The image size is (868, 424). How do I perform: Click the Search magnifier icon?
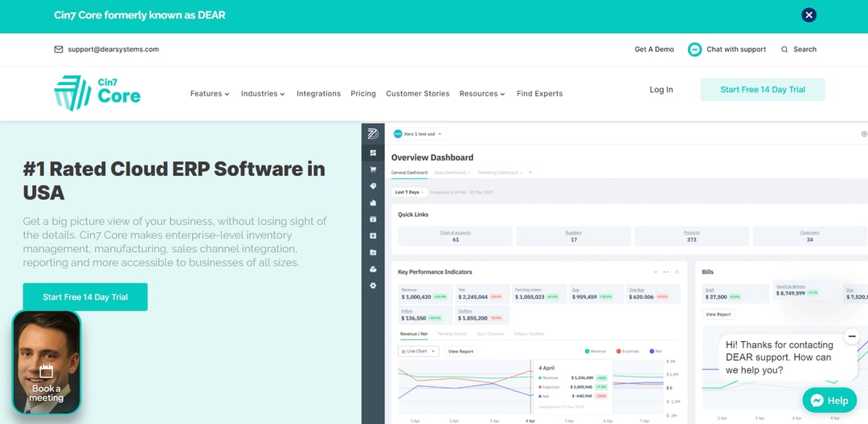point(784,49)
